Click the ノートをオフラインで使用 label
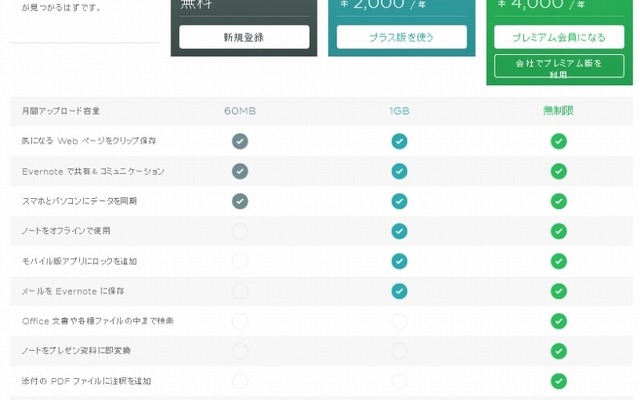This screenshot has width=640, height=400. pyautogui.click(x=66, y=231)
